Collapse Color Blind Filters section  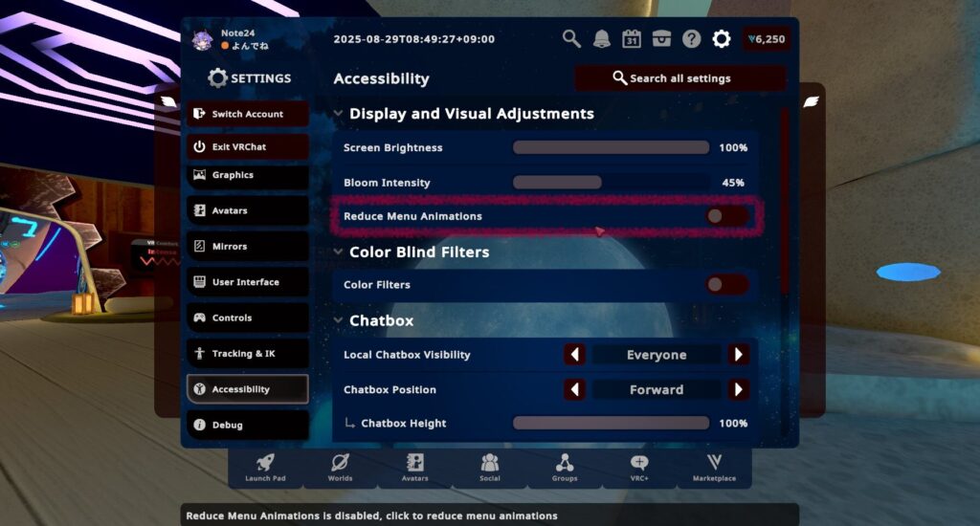click(x=338, y=252)
